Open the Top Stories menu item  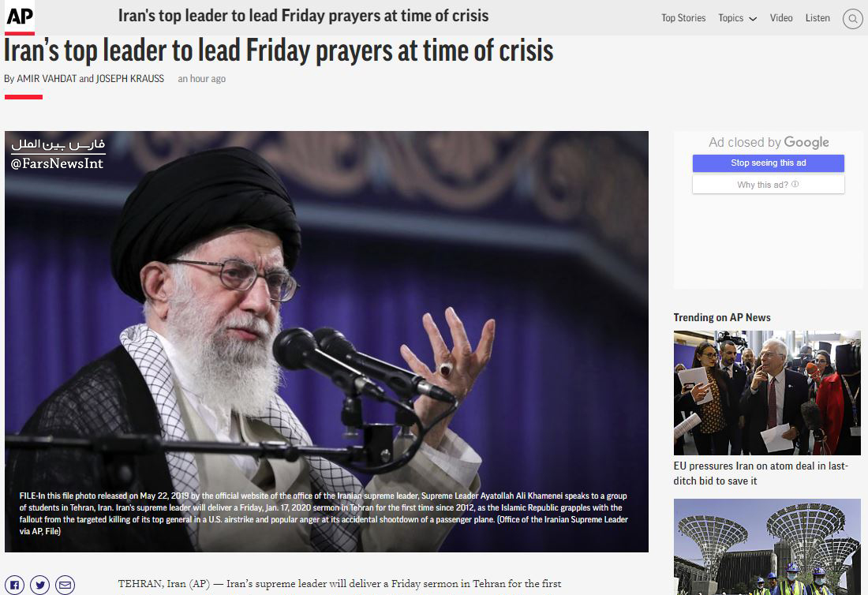tap(683, 17)
